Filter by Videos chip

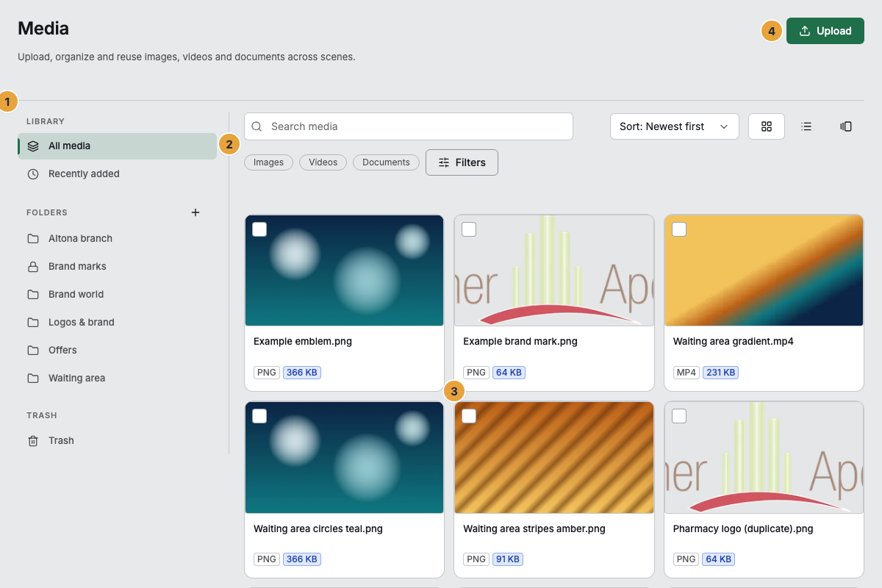(x=323, y=162)
